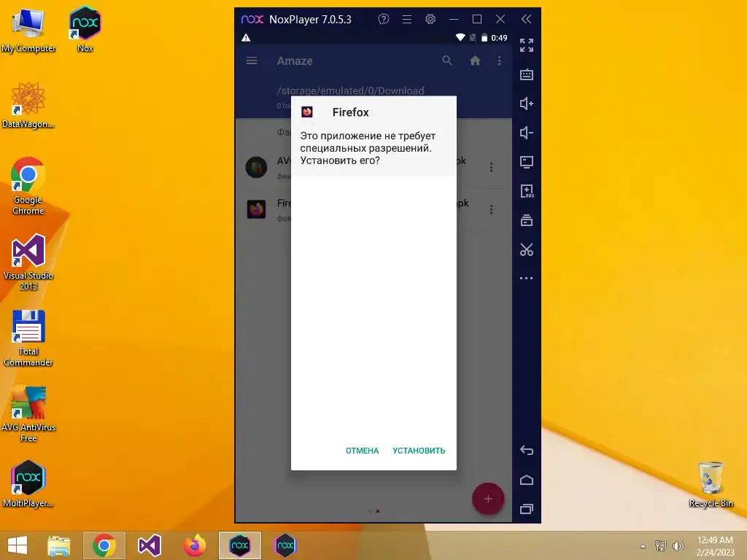Image resolution: width=747 pixels, height=560 pixels.
Task: Click the Amaze home icon
Action: pyautogui.click(x=475, y=61)
